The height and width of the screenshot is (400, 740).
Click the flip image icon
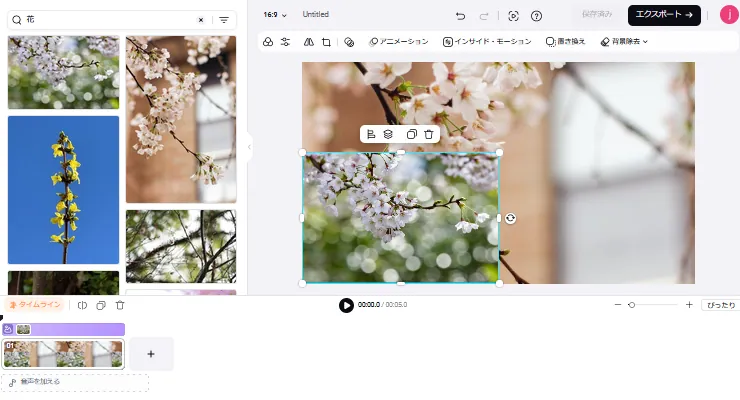tap(308, 42)
